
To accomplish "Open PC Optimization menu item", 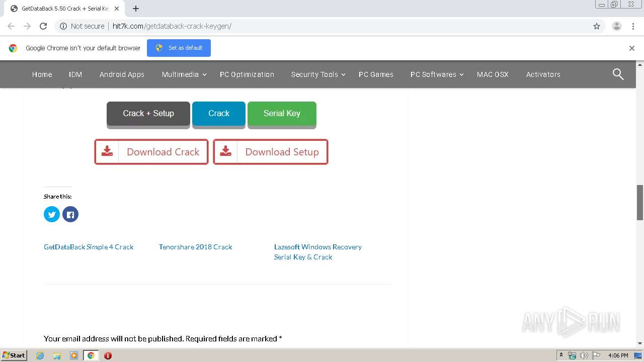I will [247, 74].
